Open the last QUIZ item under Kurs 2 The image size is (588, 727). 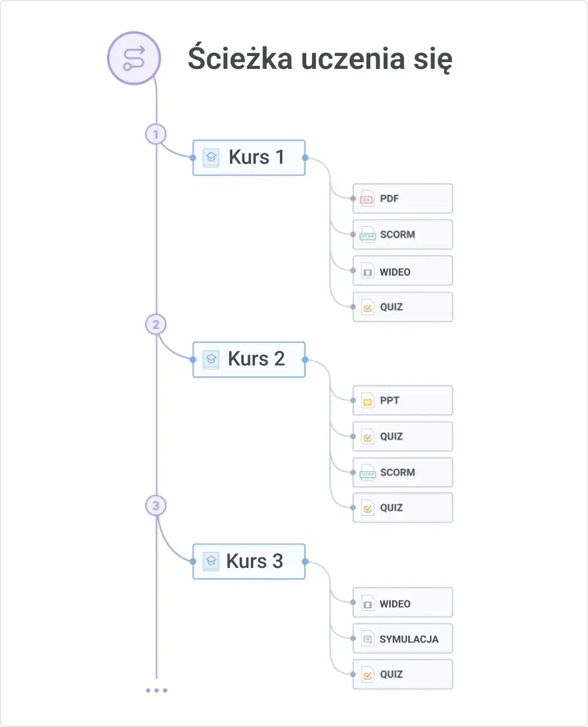402,507
